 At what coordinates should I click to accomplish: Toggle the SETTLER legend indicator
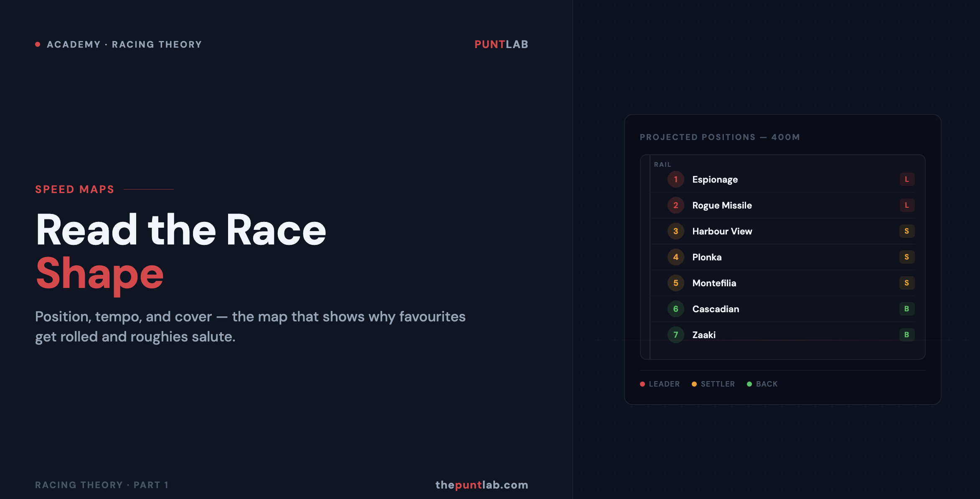694,384
